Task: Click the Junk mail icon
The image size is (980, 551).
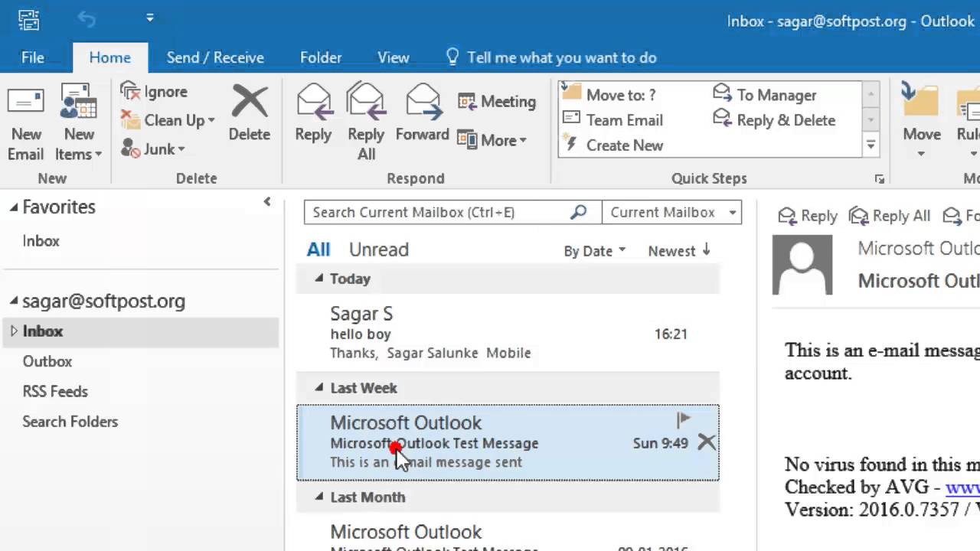Action: click(157, 149)
